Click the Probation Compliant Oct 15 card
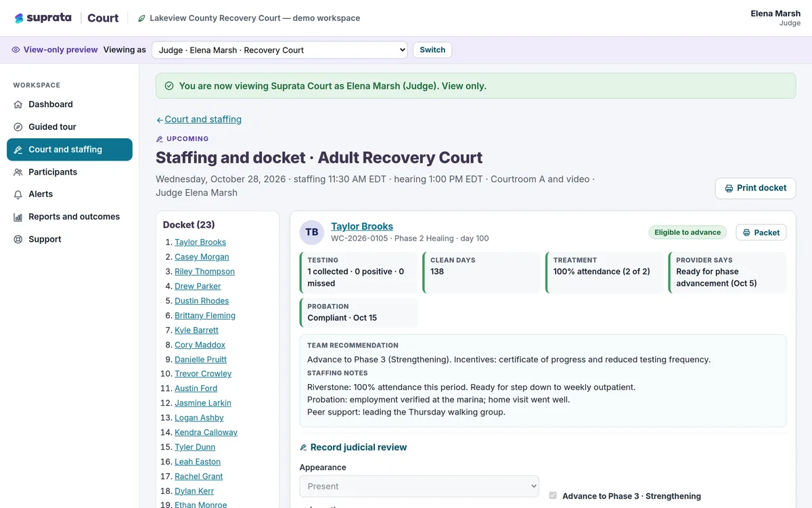The image size is (812, 508). coord(359,313)
